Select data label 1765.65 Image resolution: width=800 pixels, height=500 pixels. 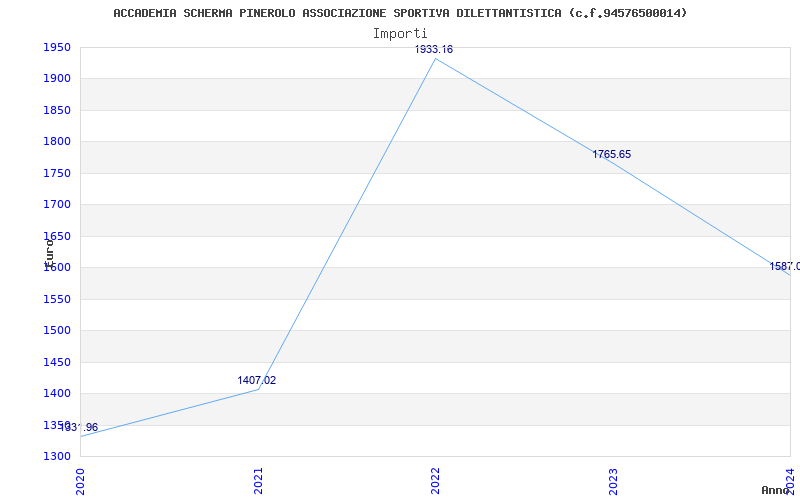pyautogui.click(x=611, y=155)
